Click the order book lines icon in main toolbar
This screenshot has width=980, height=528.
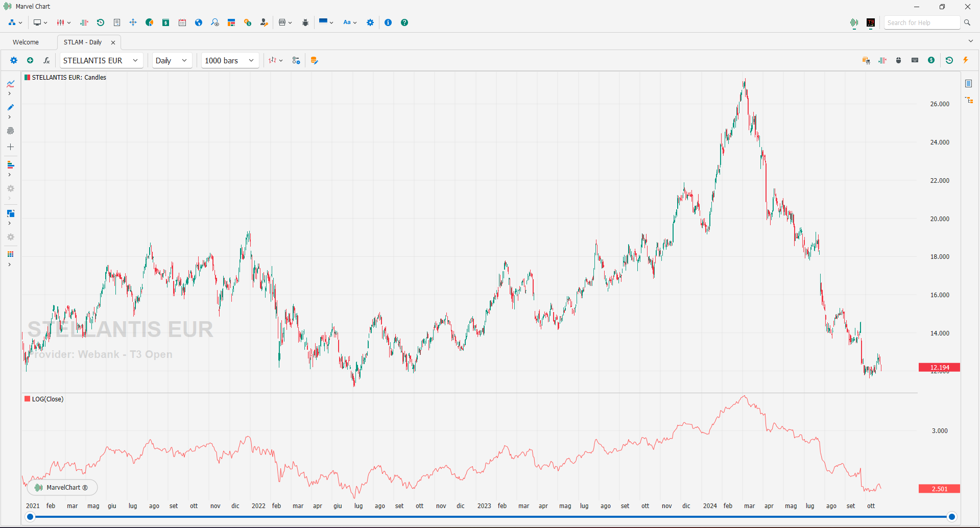coord(84,22)
